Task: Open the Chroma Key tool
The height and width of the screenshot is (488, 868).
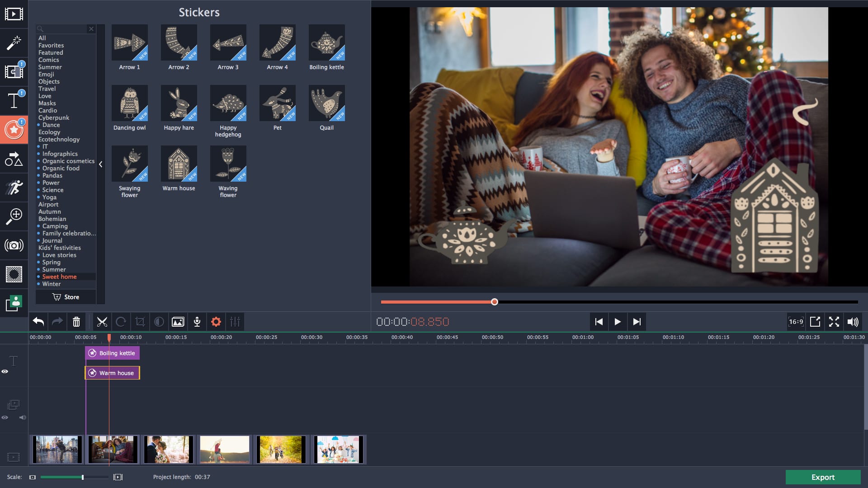Action: pos(14,304)
